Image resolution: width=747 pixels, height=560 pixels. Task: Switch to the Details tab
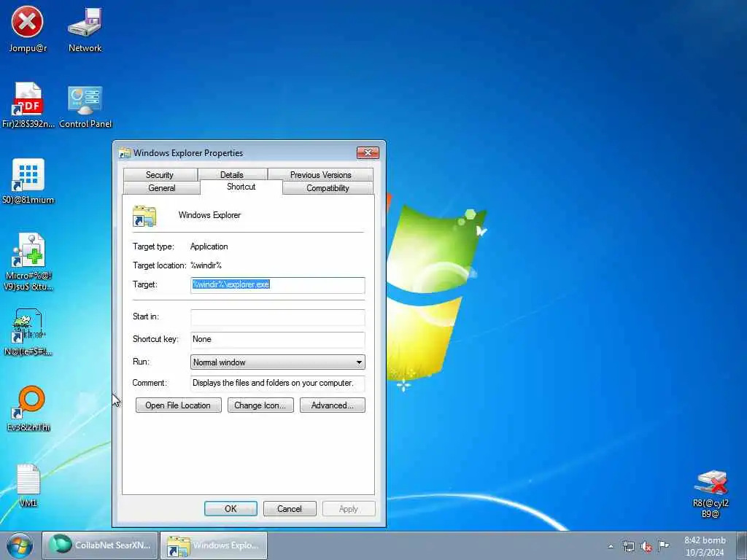pyautogui.click(x=232, y=175)
